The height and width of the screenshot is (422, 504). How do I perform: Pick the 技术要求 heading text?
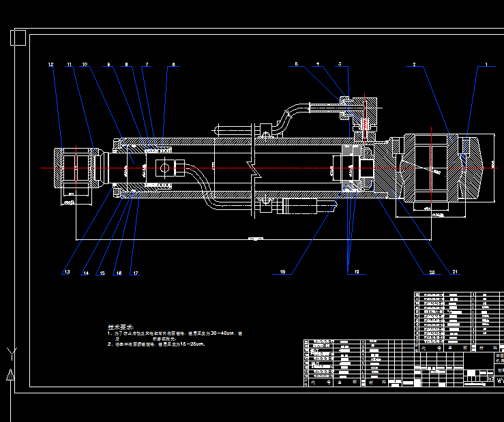(121, 327)
